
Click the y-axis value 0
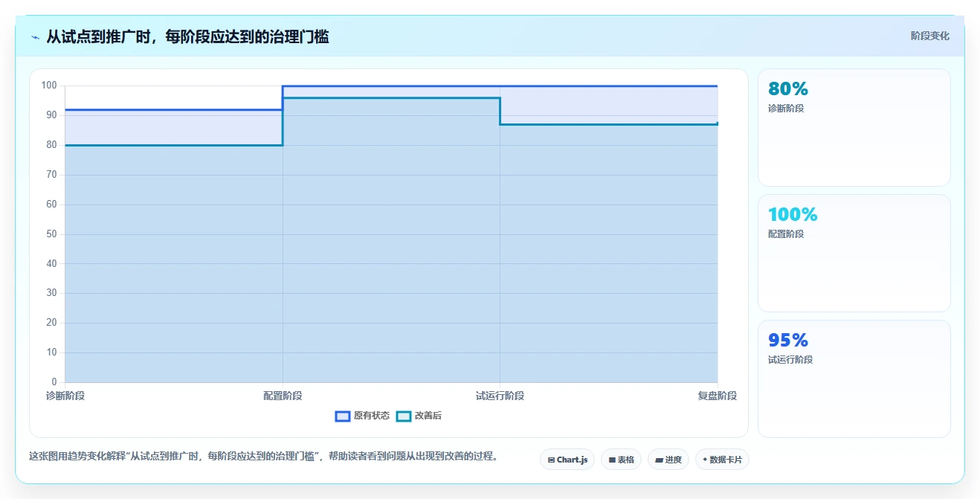(x=54, y=382)
